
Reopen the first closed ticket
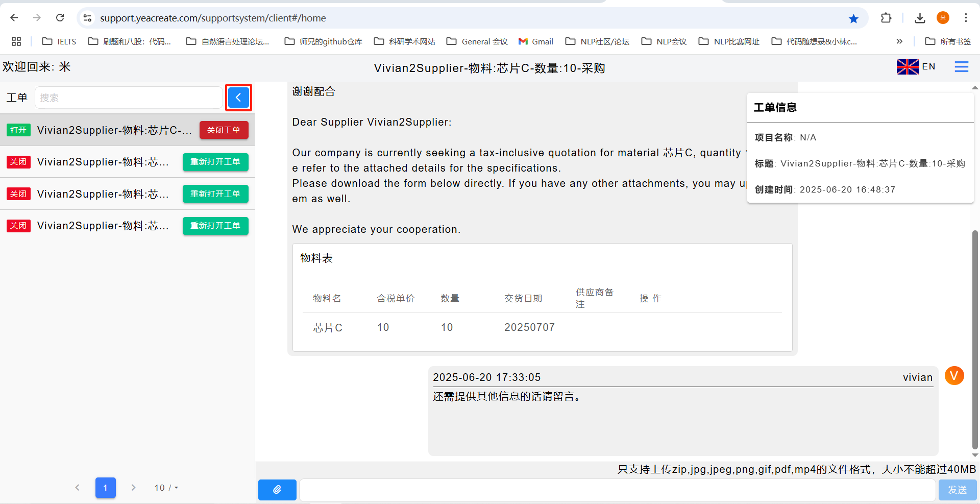coord(215,162)
